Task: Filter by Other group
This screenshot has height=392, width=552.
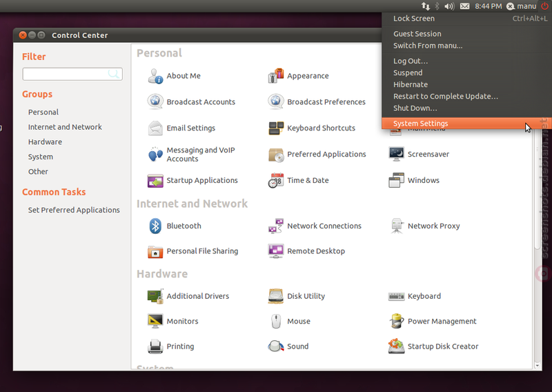Action: 38,172
